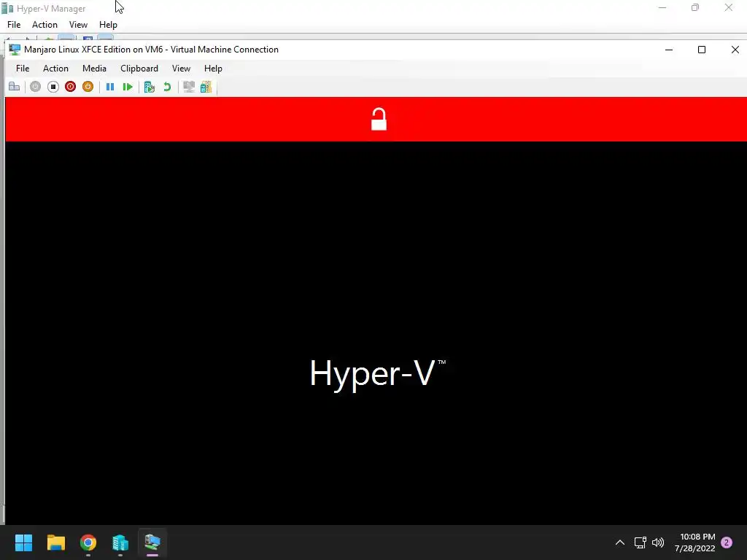
Task: Open the Action menu in Hyper-V Manager
Action: (x=44, y=25)
